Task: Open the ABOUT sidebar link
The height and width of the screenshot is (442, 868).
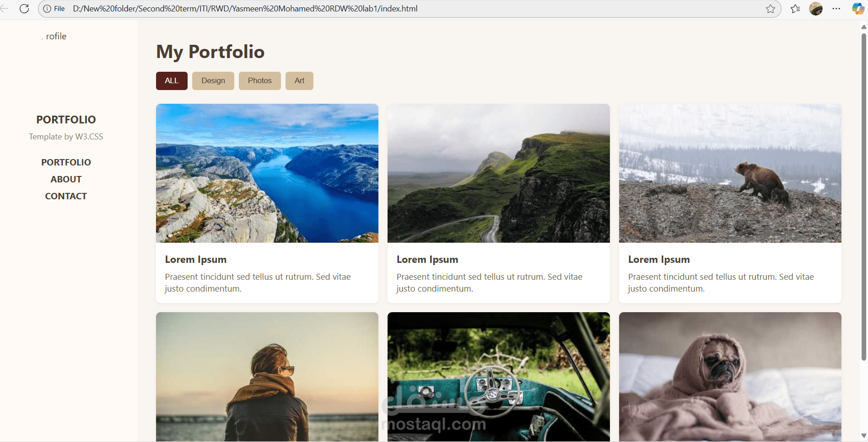Action: [x=66, y=179]
